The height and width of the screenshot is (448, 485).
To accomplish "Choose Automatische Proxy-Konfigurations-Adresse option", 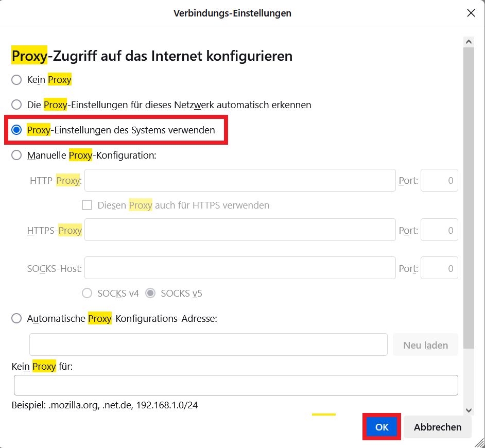I will coord(16,319).
